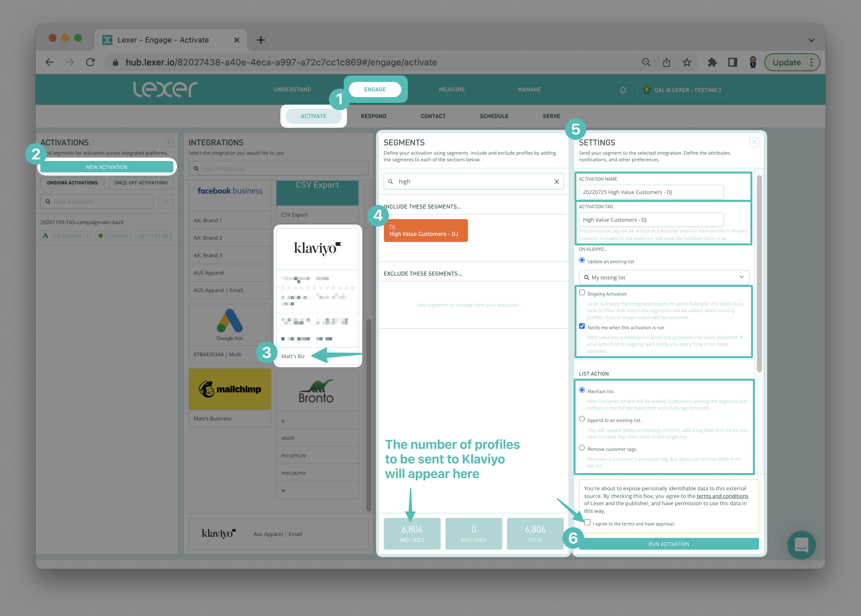
Task: Open the Cal @ Lexer - Testing 2 account menu
Action: (682, 90)
